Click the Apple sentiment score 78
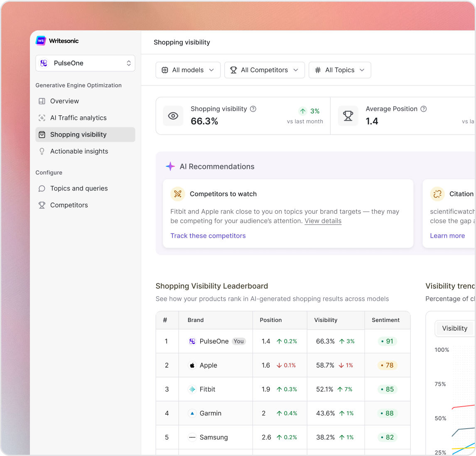476x456 pixels. [x=387, y=366]
